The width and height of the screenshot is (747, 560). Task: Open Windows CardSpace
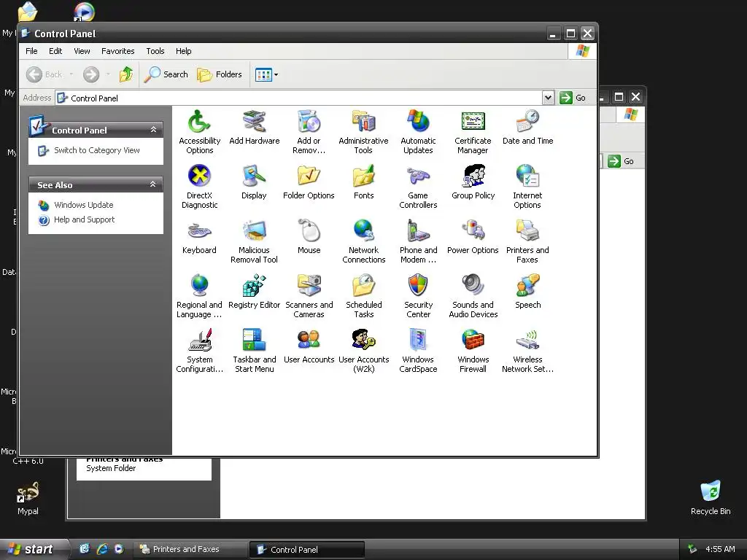(418, 351)
